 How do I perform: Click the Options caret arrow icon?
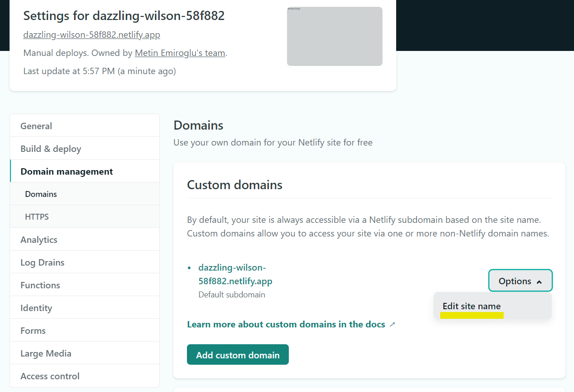click(x=539, y=282)
